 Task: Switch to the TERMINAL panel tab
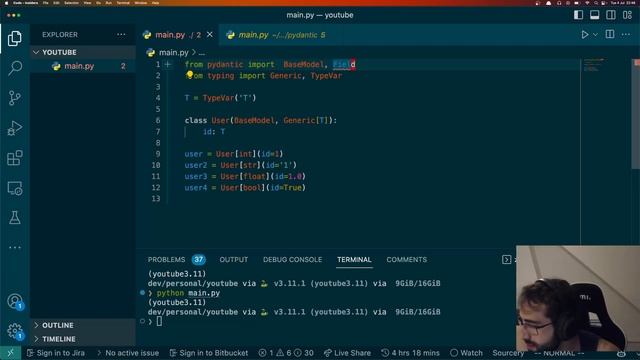(354, 260)
